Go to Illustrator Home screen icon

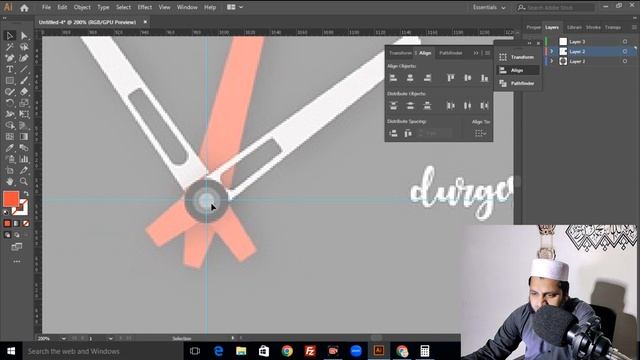24,8
